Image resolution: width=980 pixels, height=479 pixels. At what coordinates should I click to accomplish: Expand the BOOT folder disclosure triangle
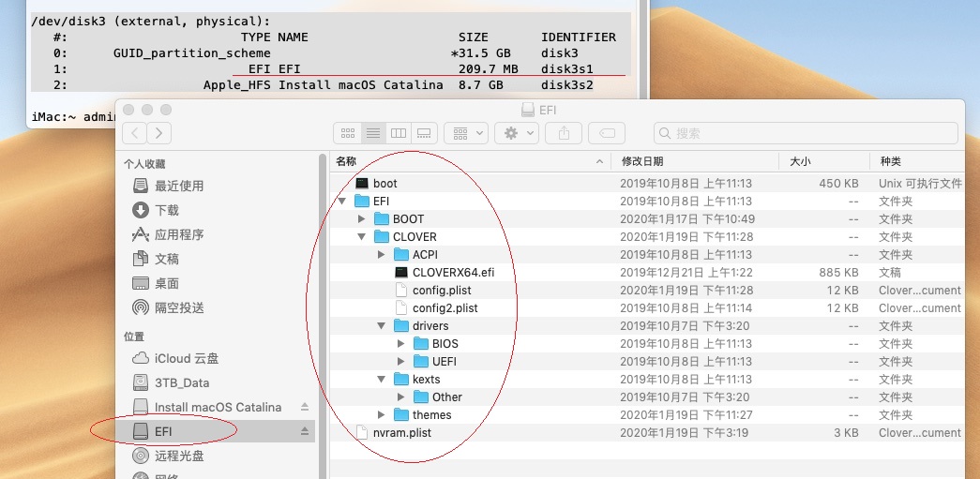pyautogui.click(x=362, y=219)
